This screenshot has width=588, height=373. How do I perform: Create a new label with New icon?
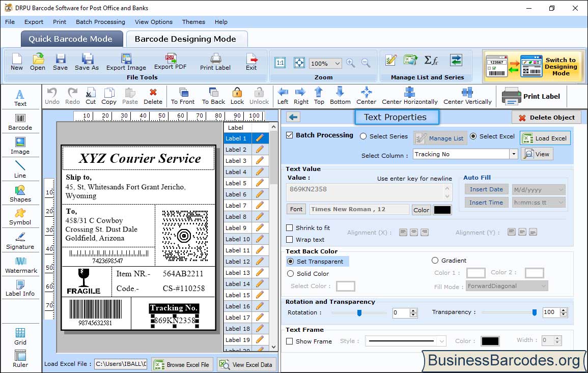tap(16, 62)
